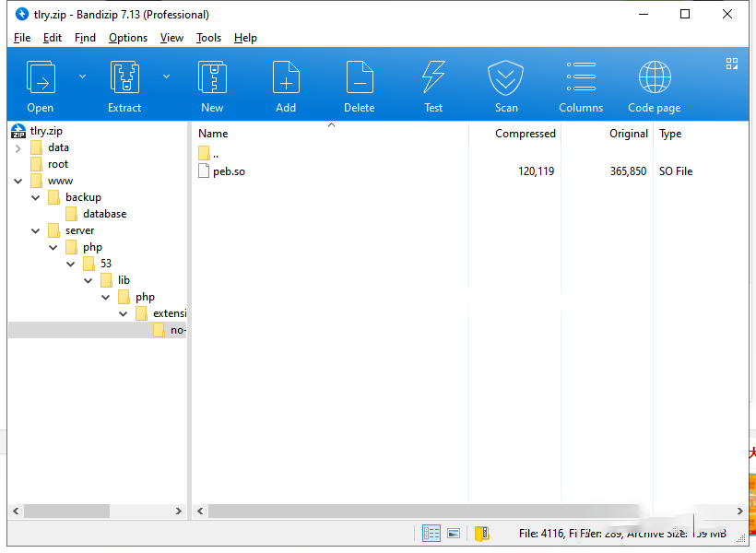Sort the list by Name column header

point(213,134)
